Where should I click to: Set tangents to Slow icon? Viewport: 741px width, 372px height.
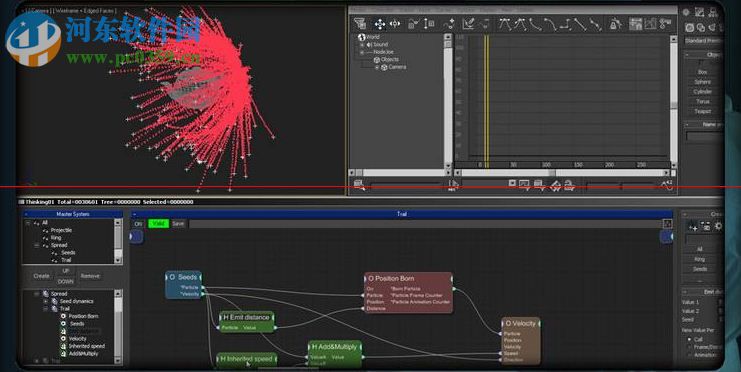550,24
